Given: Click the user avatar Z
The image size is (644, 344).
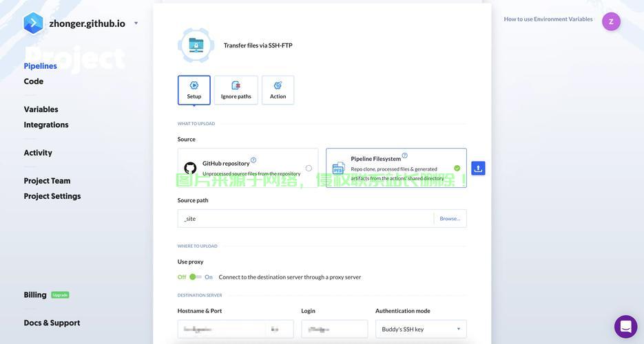Looking at the screenshot, I should pos(611,21).
